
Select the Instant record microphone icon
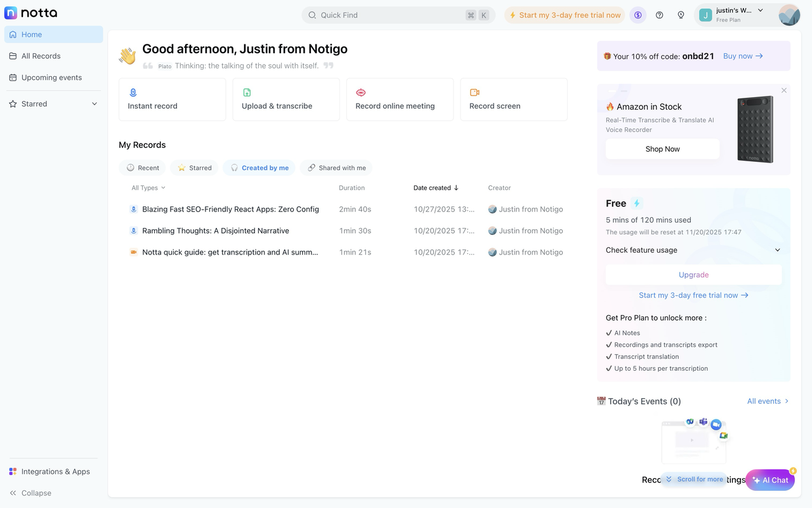[x=133, y=92]
